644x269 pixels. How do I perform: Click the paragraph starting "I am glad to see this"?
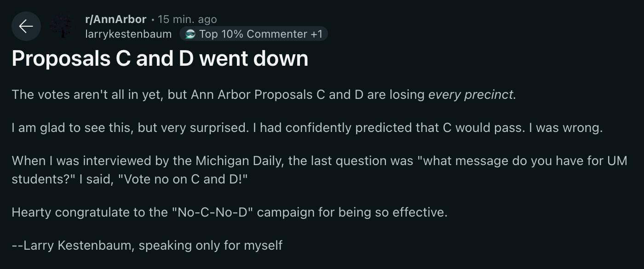tap(184, 128)
